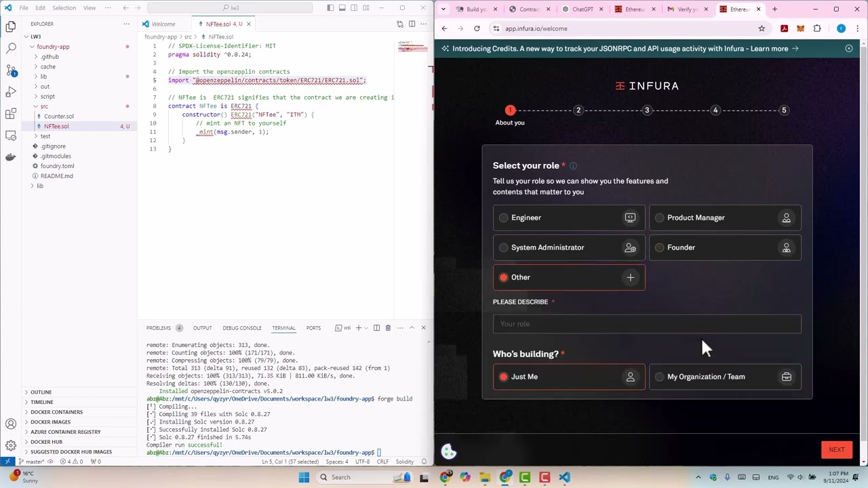Open the weather widget on the taskbar
Image resolution: width=868 pixels, height=488 pixels.
click(x=24, y=477)
